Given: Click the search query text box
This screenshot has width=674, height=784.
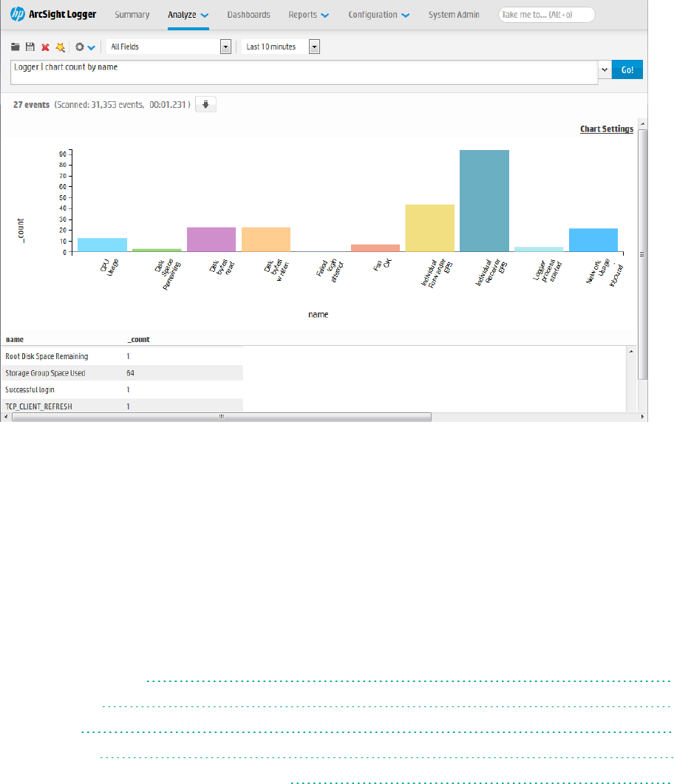Looking at the screenshot, I should 304,72.
